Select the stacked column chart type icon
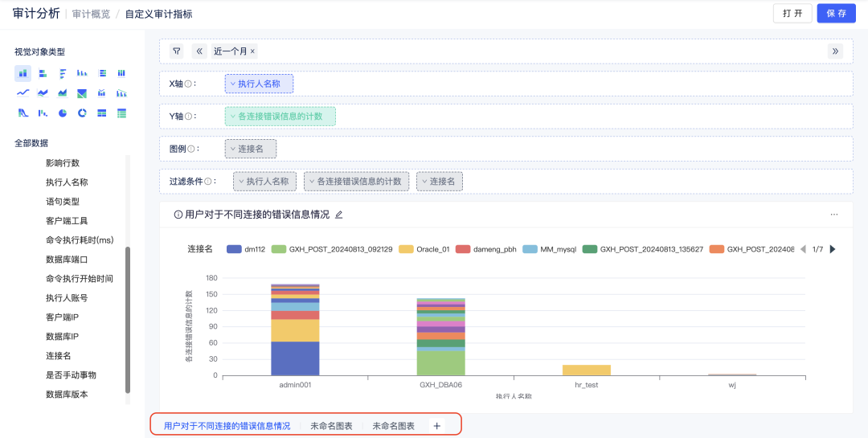 coord(23,73)
